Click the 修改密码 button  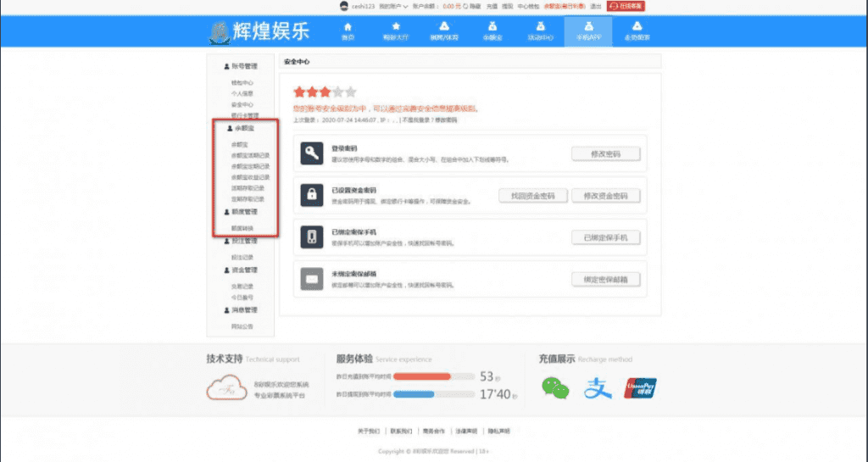(x=605, y=153)
